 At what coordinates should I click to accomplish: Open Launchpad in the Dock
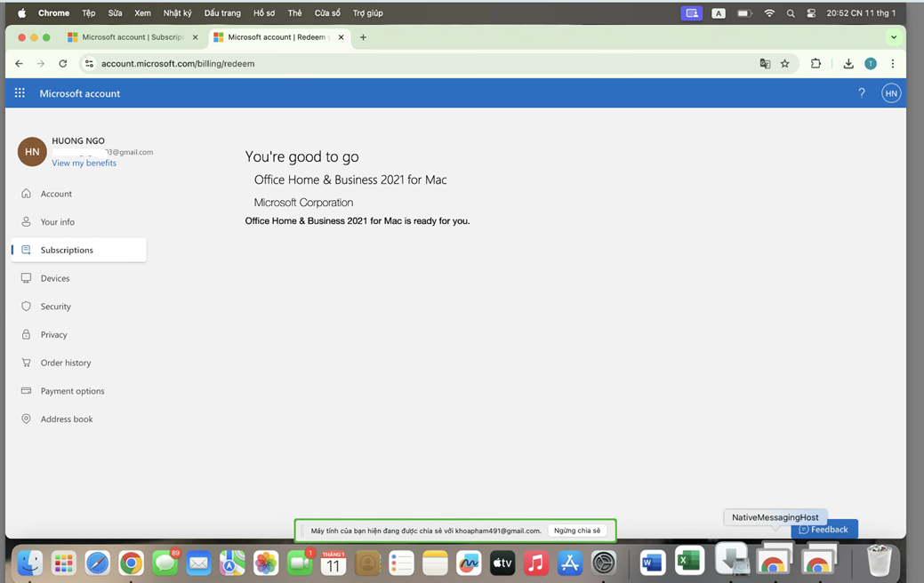63,563
